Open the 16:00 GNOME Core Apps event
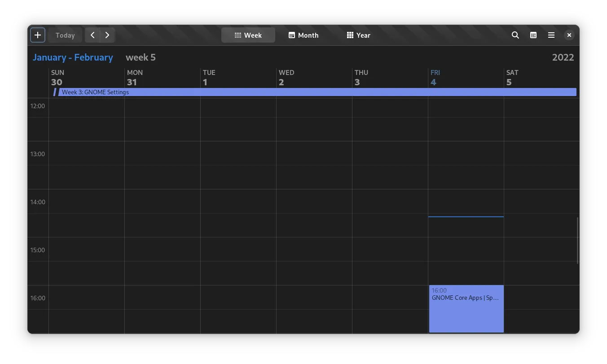The image size is (607, 364). tap(466, 309)
